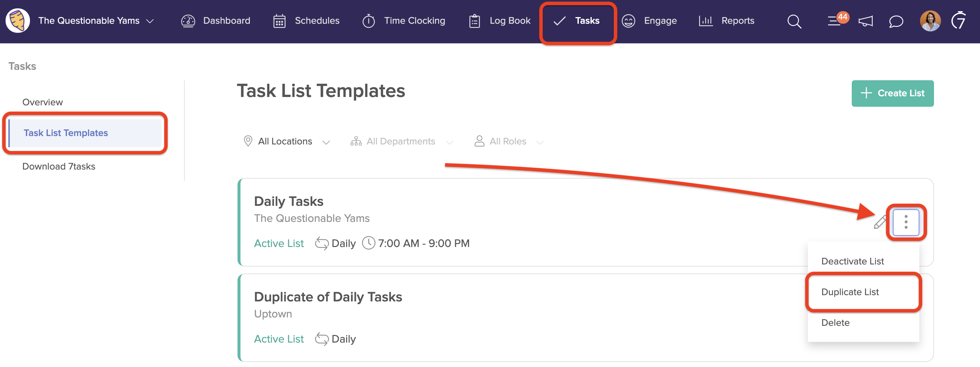Click the Schedules calendar icon
The width and height of the screenshot is (980, 367).
tap(279, 21)
